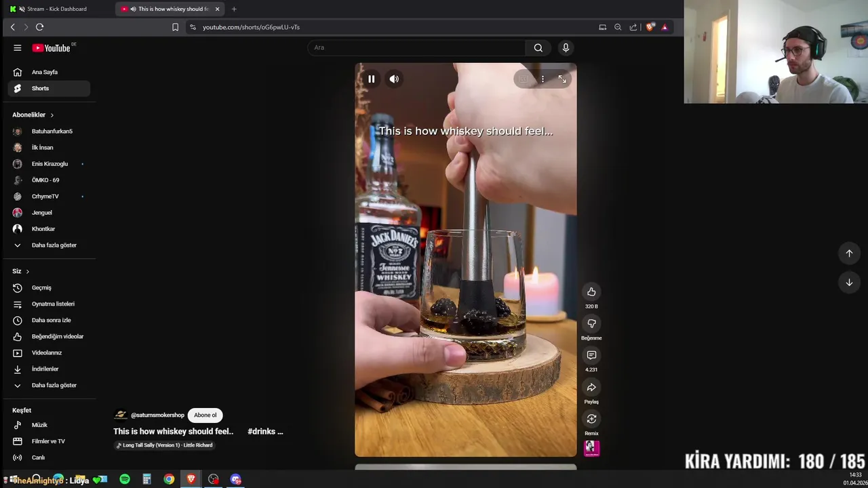Open Spotify from the taskbar
868x488 pixels.
tap(125, 479)
